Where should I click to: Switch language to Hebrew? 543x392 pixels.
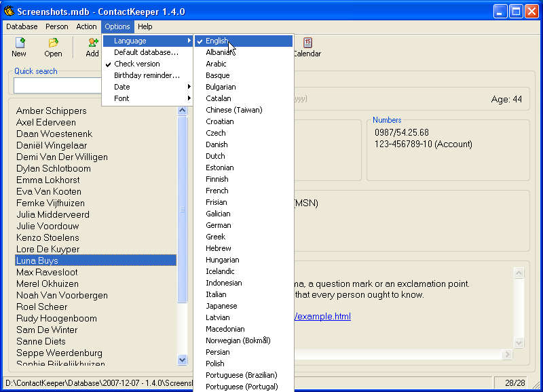(244, 248)
